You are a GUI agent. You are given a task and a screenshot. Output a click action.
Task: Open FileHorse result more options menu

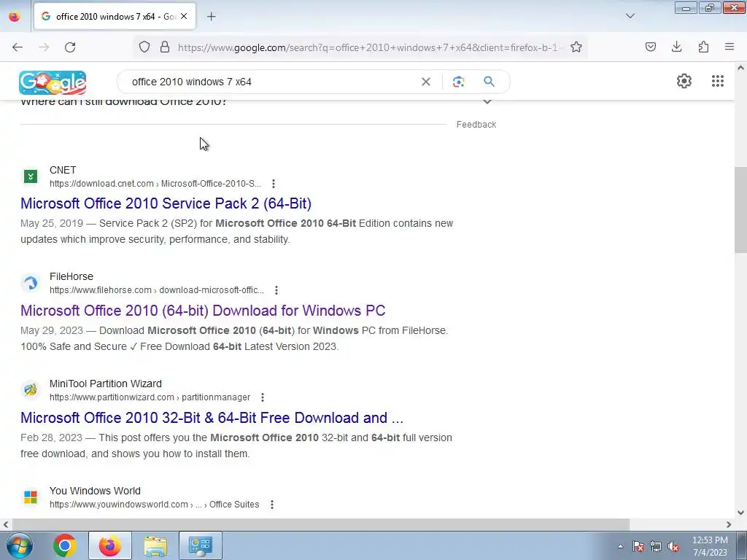(x=276, y=290)
